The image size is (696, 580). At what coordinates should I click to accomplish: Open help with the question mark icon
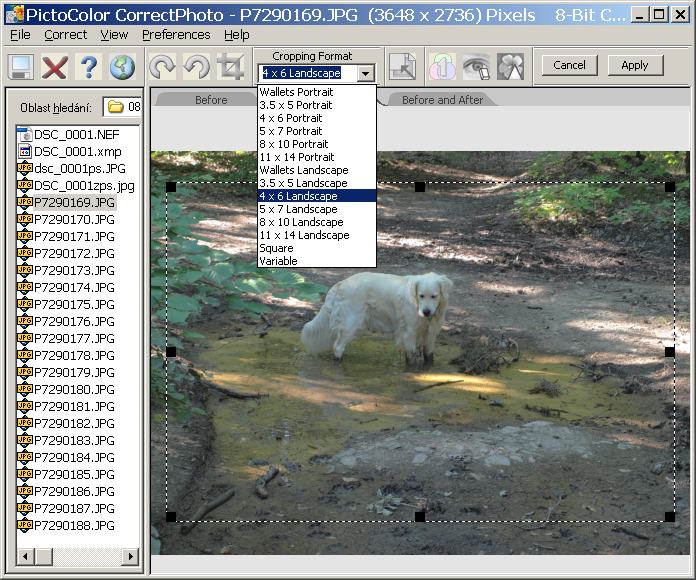[x=88, y=67]
